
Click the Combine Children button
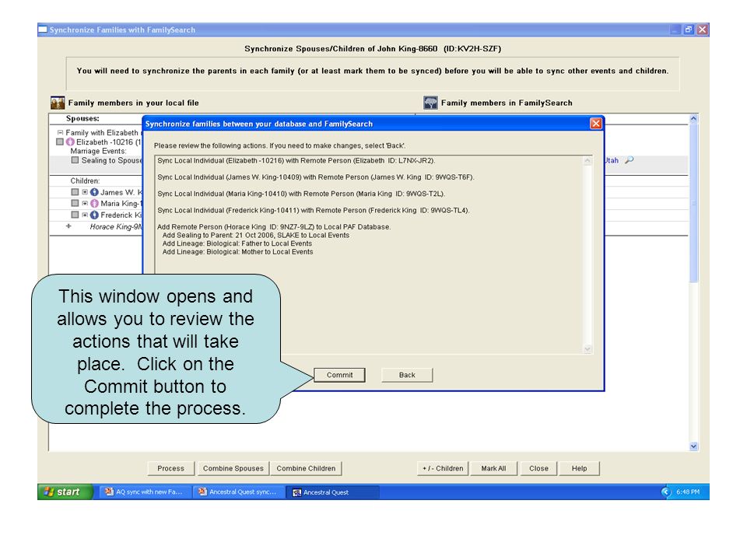click(x=306, y=468)
